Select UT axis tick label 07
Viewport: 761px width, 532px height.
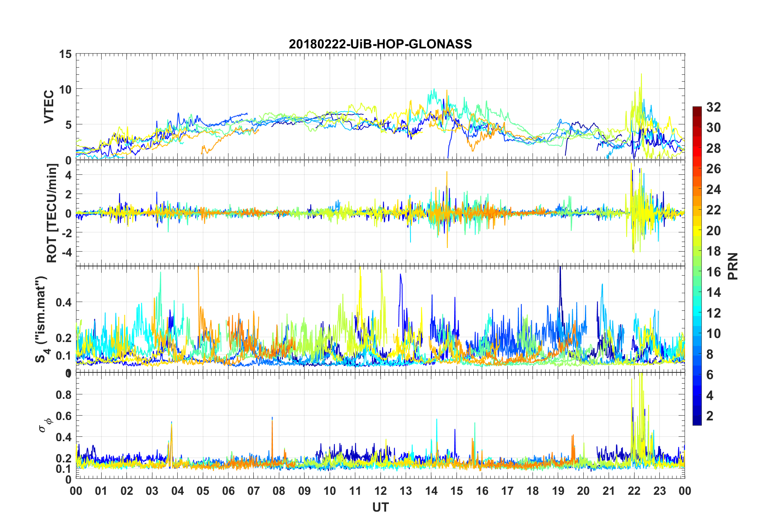(x=254, y=491)
